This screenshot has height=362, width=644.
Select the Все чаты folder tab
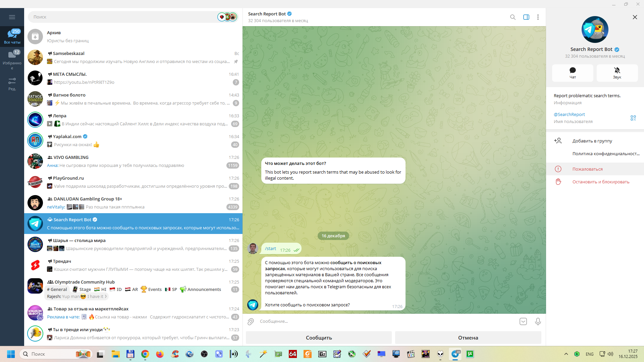pos(12,36)
